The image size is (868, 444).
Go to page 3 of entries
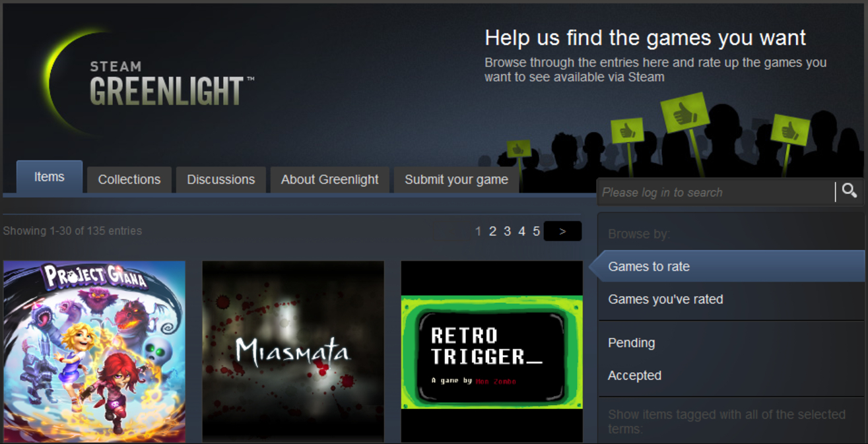pyautogui.click(x=507, y=232)
